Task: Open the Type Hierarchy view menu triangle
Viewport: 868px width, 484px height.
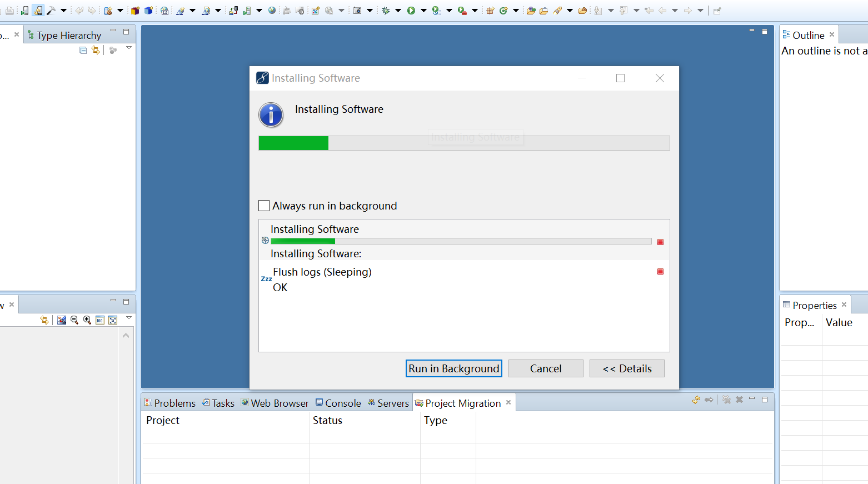Action: tap(129, 48)
